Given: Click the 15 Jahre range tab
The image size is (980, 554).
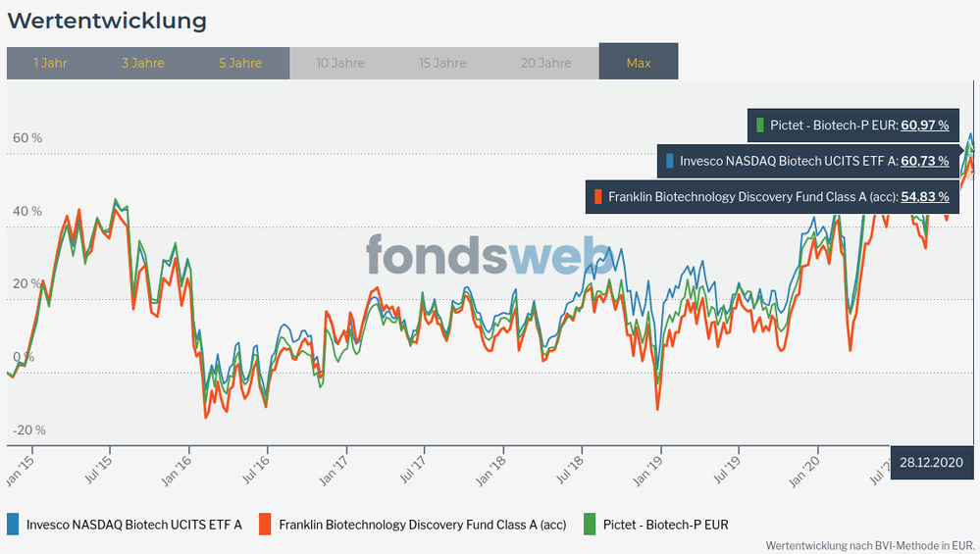Looking at the screenshot, I should point(442,63).
